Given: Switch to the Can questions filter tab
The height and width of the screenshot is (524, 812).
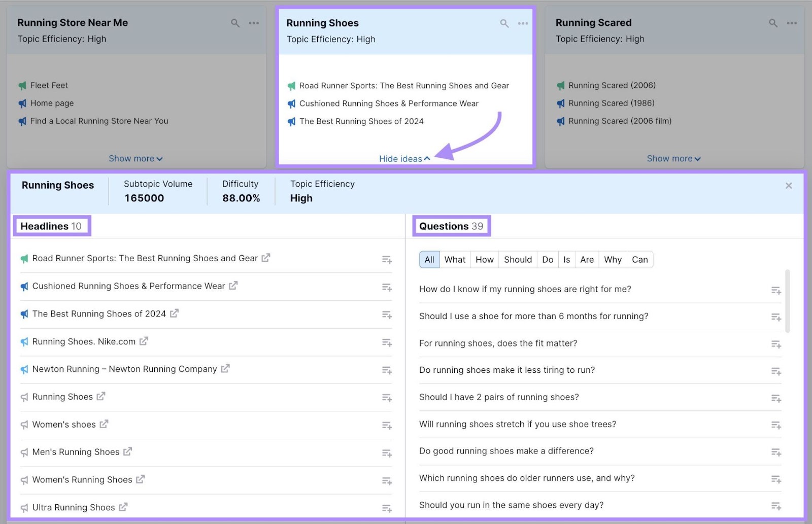Looking at the screenshot, I should tap(640, 259).
